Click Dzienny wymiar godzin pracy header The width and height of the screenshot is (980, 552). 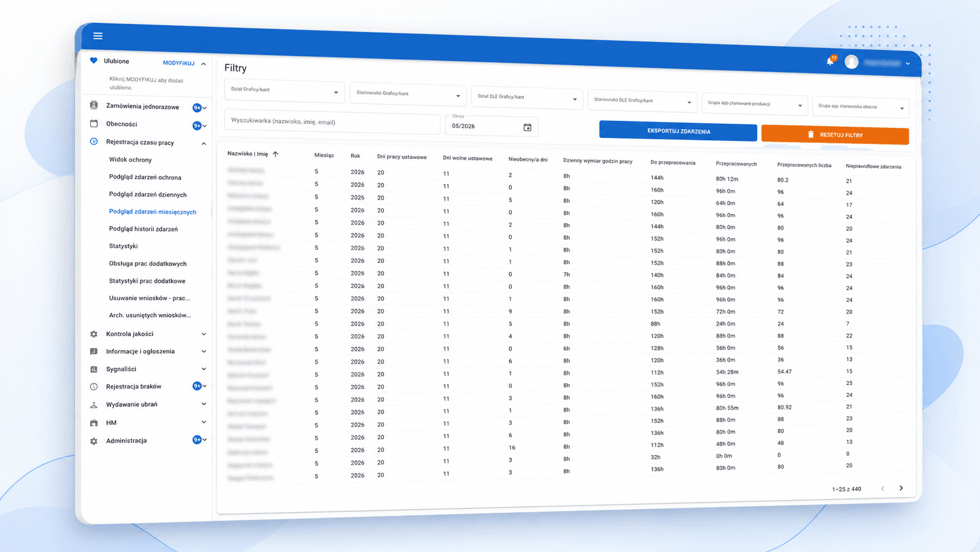click(597, 161)
